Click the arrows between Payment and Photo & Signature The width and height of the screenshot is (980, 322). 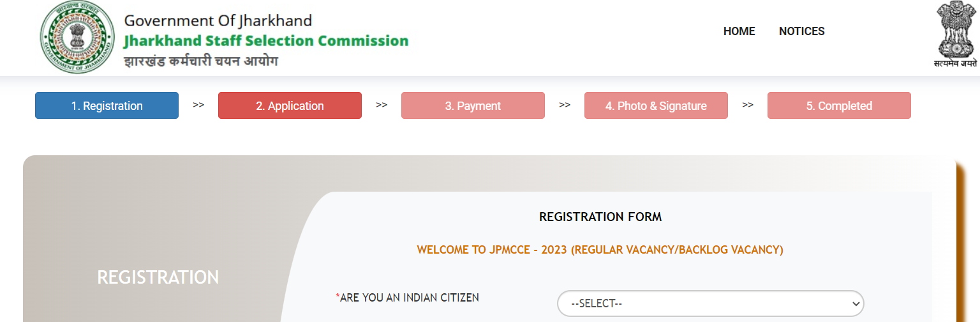(565, 105)
